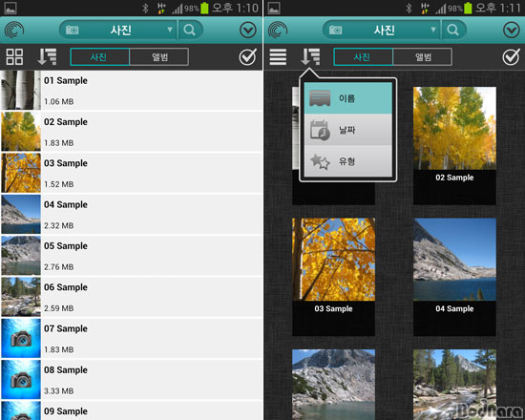Toggle select-all checkmark in right toolbar

(512, 56)
